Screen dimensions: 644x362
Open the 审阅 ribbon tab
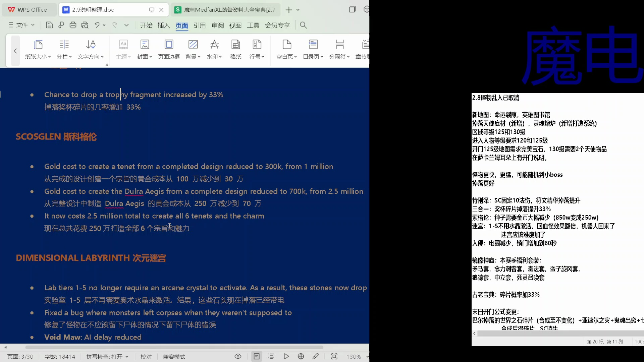(x=218, y=25)
